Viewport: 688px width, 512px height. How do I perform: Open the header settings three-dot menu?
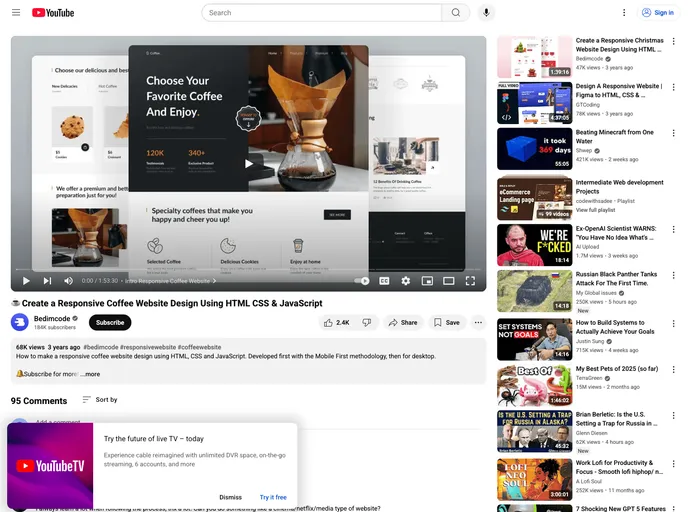(624, 13)
